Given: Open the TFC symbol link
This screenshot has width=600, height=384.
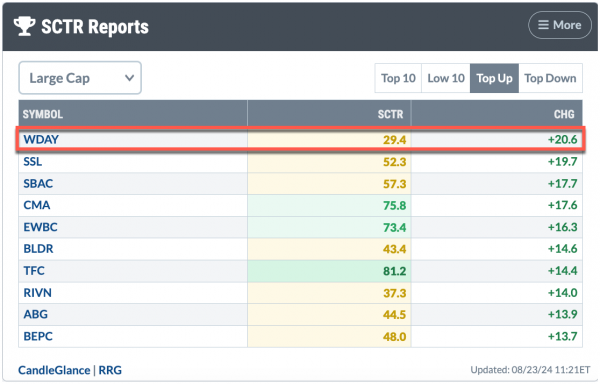Looking at the screenshot, I should click(34, 270).
